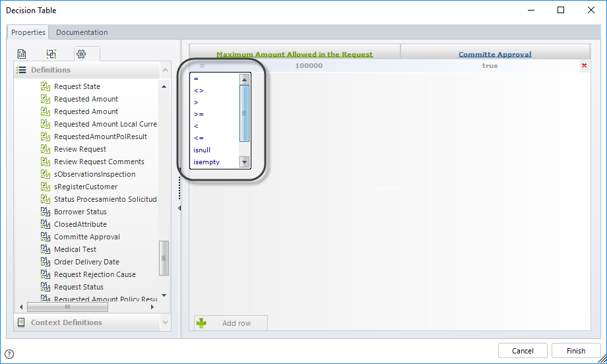Choose the isempty operator

point(207,162)
